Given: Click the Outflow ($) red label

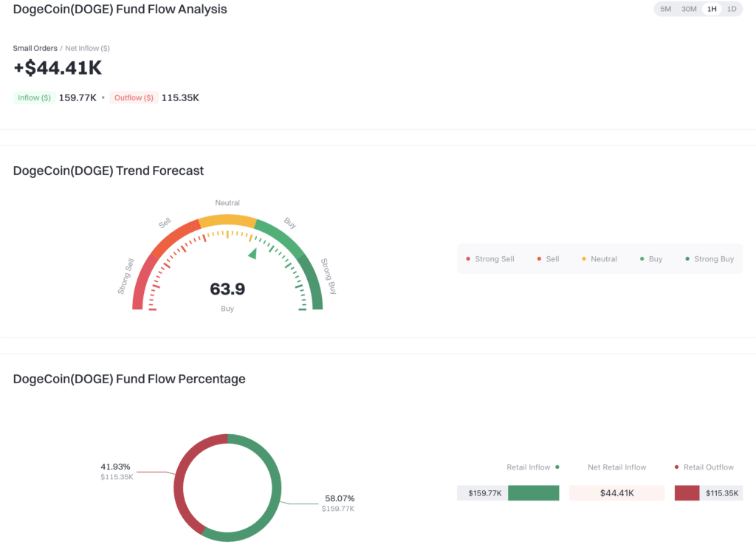Looking at the screenshot, I should click(134, 97).
